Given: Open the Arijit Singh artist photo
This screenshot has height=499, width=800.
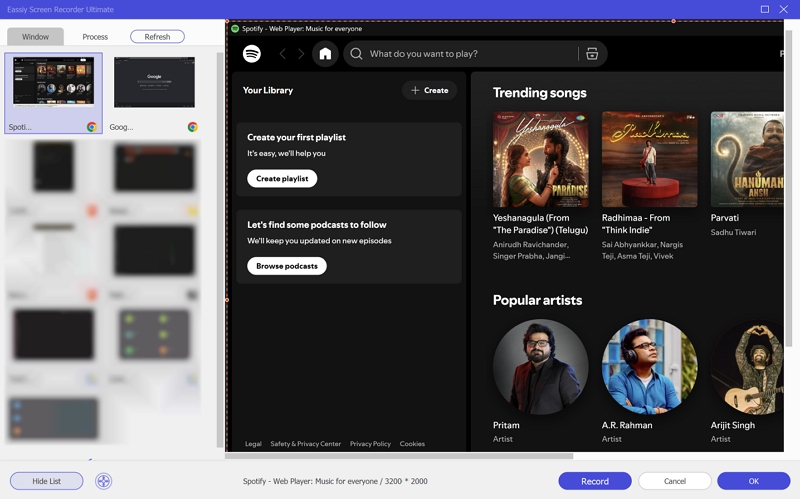Looking at the screenshot, I should pos(747,367).
